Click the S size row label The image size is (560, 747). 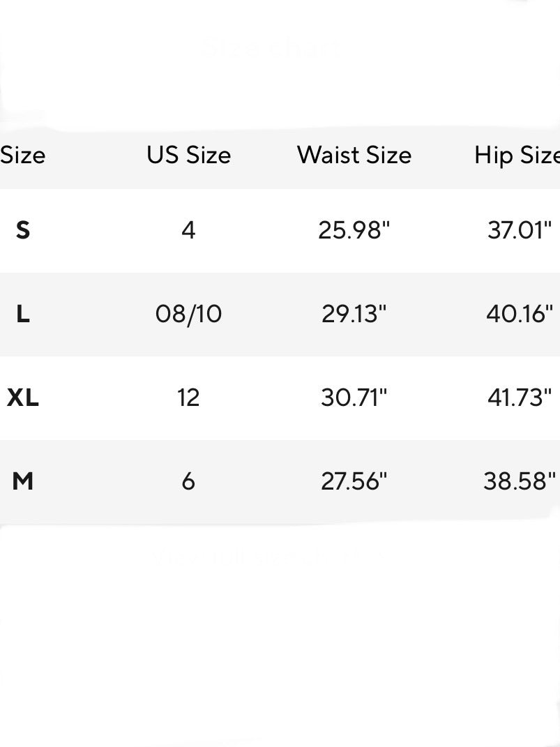click(23, 230)
